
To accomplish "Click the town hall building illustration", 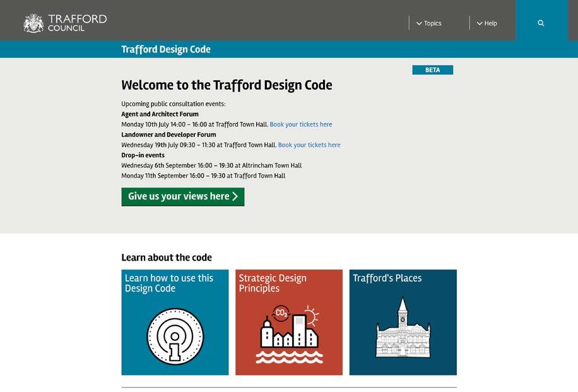I will (403, 328).
